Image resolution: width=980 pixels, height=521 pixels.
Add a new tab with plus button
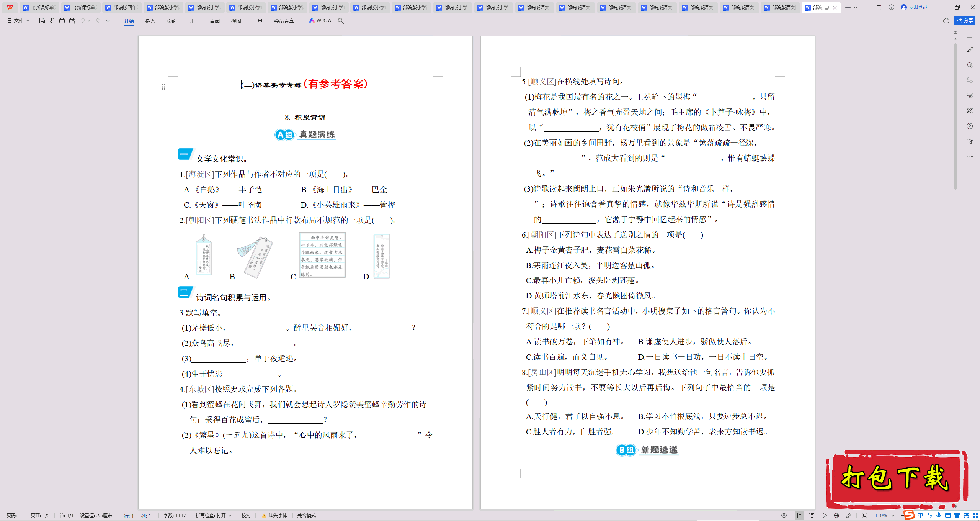pos(848,8)
